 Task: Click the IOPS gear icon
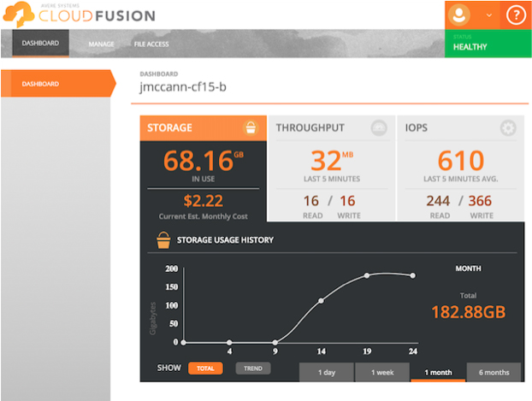pyautogui.click(x=508, y=128)
